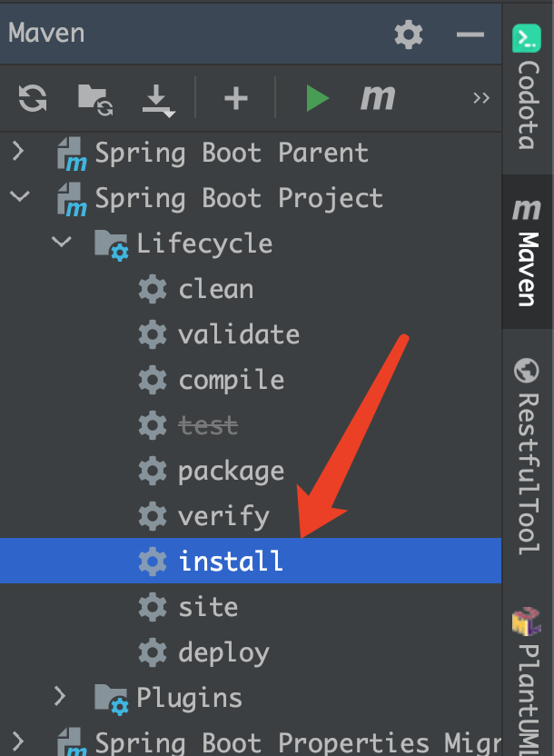Run Maven build with green play icon
Viewport: 554px width, 756px height.
tap(317, 98)
